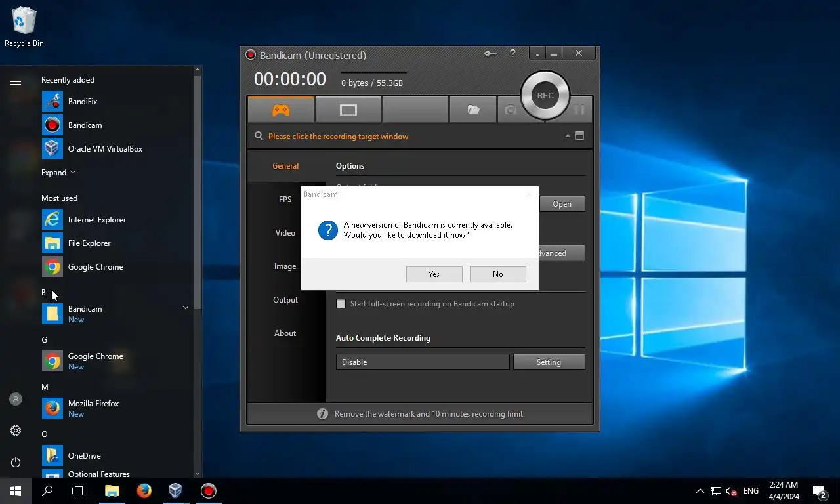Switch to the FPS tab
The width and height of the screenshot is (840, 504).
285,199
